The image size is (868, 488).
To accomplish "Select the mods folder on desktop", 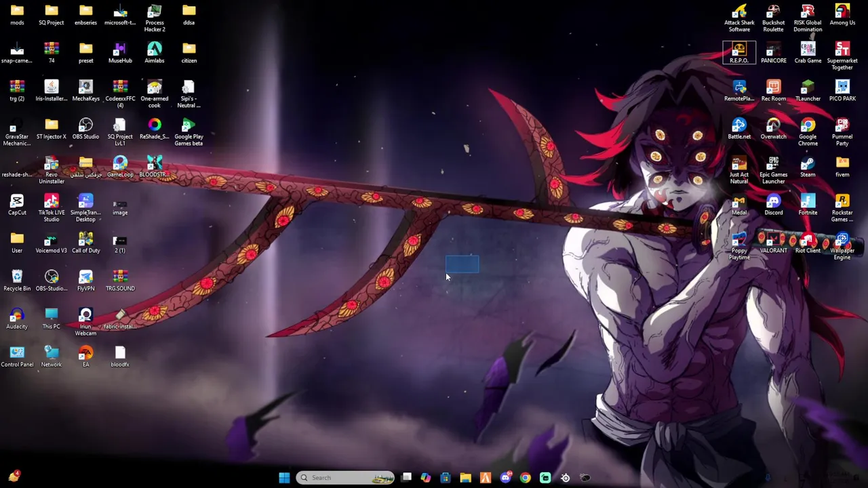I will click(x=17, y=14).
